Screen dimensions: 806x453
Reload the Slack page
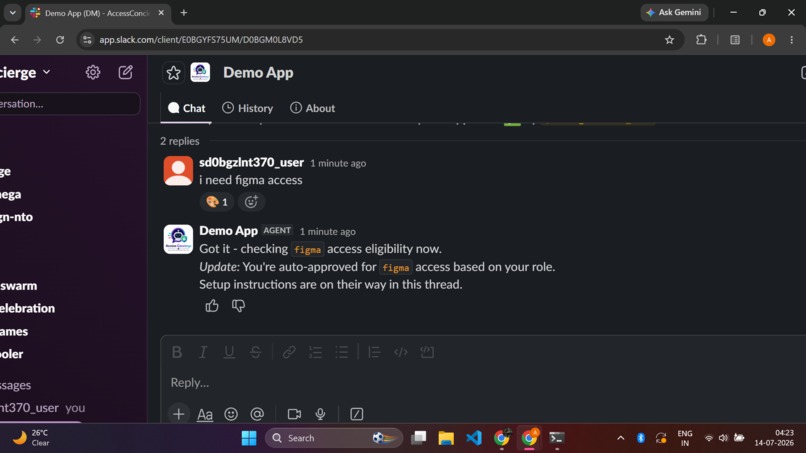click(60, 40)
